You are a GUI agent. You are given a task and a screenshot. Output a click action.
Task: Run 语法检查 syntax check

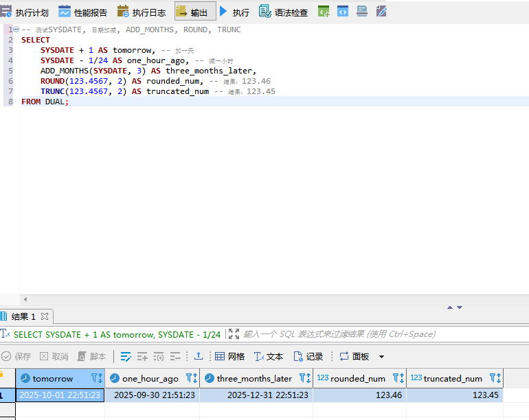click(x=283, y=12)
